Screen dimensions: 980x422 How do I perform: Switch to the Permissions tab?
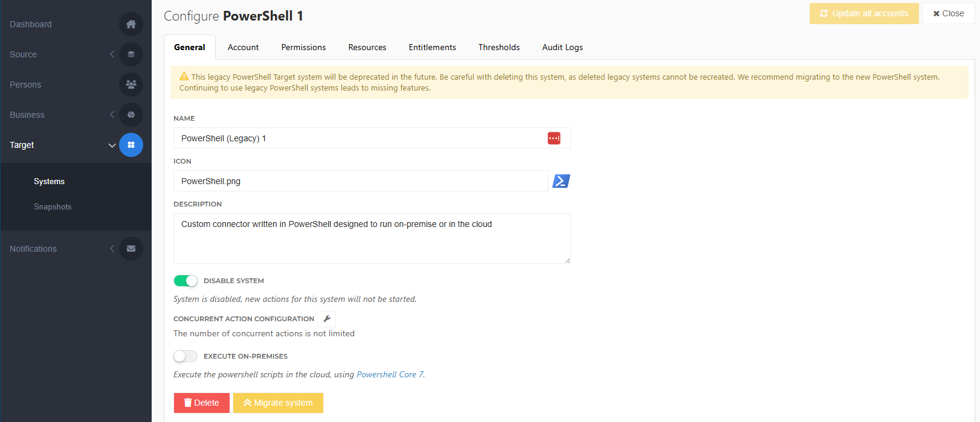click(x=303, y=47)
